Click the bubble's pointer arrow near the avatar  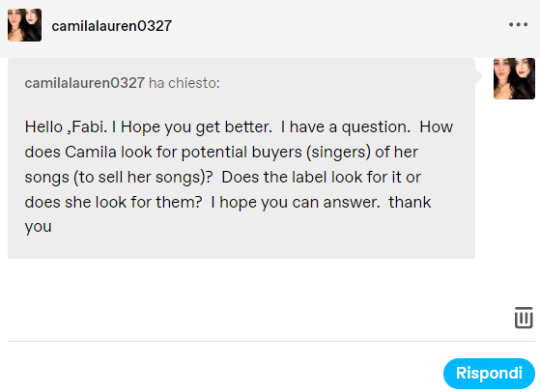(x=479, y=76)
